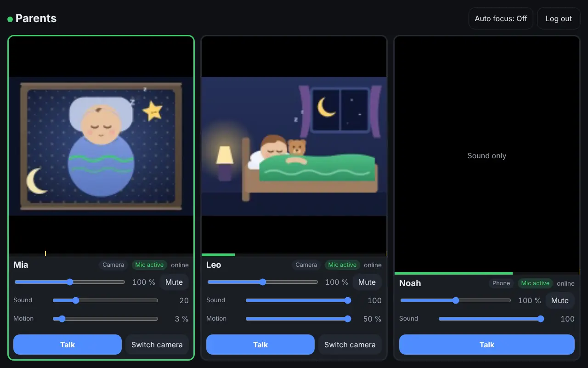Screen dimensions: 588x368
Task: Click Mia's Sound sensitivity slider
Action: click(105, 300)
